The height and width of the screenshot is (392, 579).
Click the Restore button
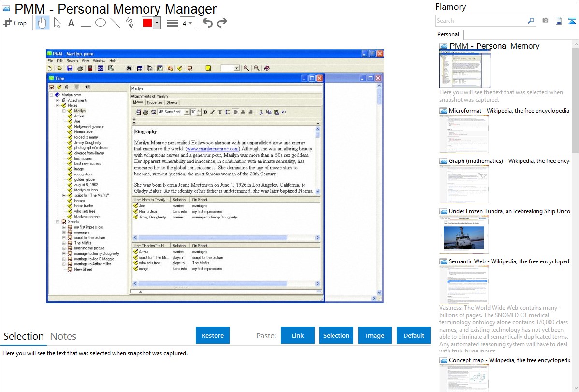[x=213, y=335]
